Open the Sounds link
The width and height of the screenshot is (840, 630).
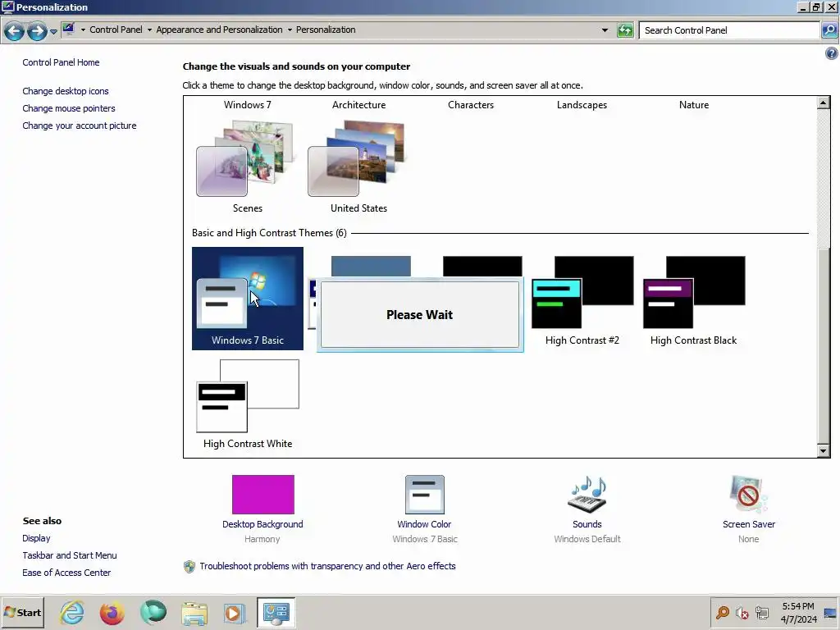tap(587, 524)
